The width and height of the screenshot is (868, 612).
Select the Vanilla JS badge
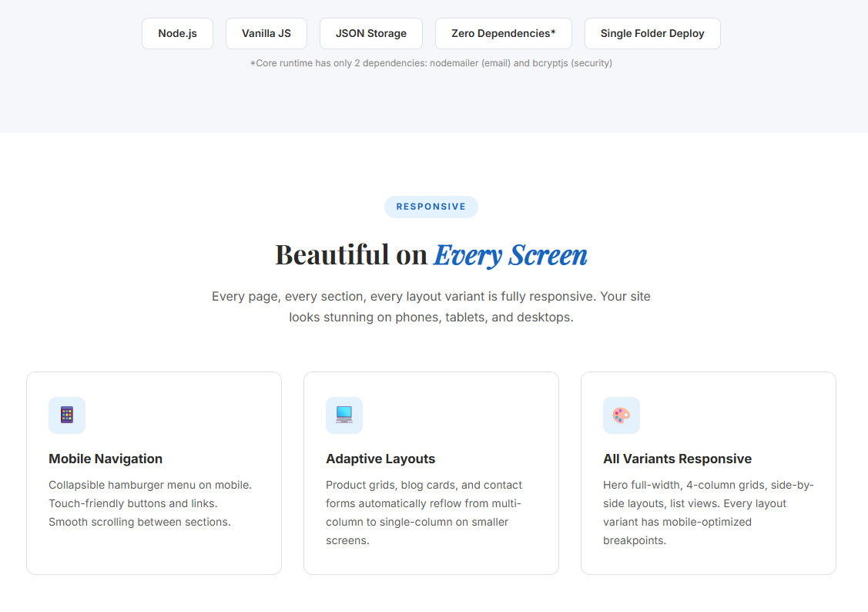[x=266, y=33]
